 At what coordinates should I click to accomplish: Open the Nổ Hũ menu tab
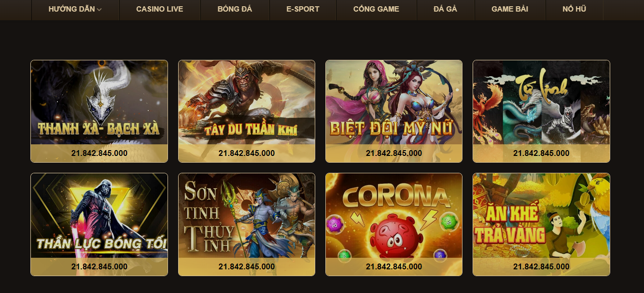click(574, 9)
